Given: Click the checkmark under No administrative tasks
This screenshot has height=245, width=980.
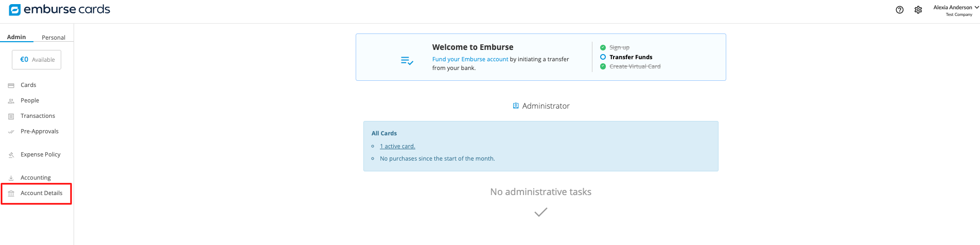Looking at the screenshot, I should (540, 212).
